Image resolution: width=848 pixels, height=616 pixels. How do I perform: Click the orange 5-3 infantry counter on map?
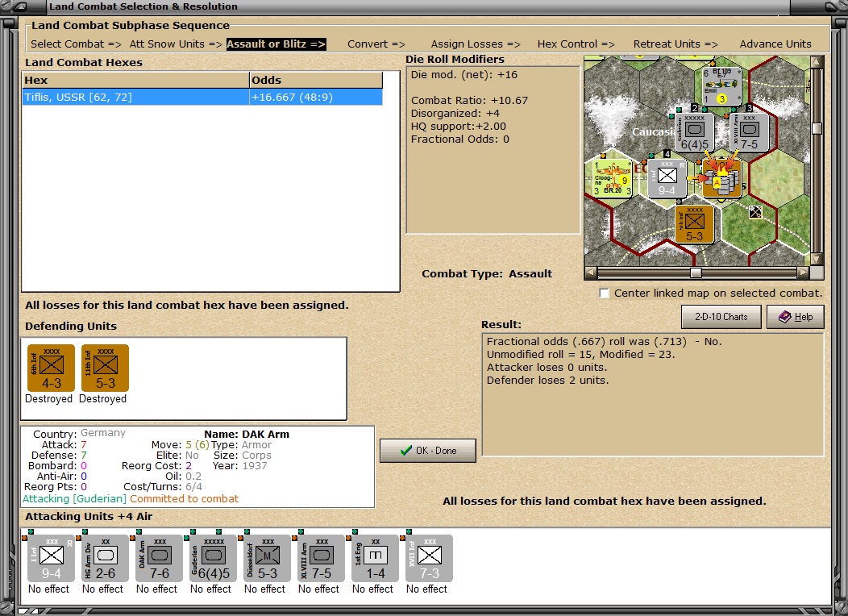694,224
